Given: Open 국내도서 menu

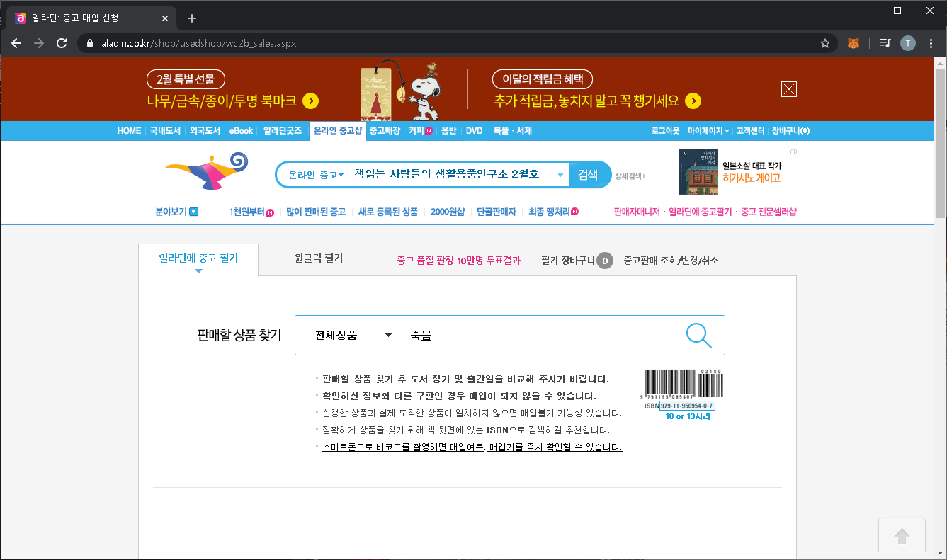Looking at the screenshot, I should (165, 131).
